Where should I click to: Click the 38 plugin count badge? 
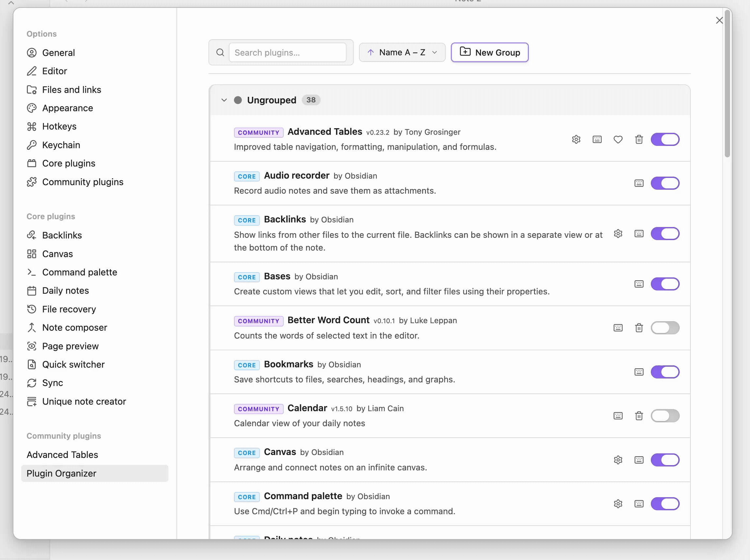tap(311, 100)
